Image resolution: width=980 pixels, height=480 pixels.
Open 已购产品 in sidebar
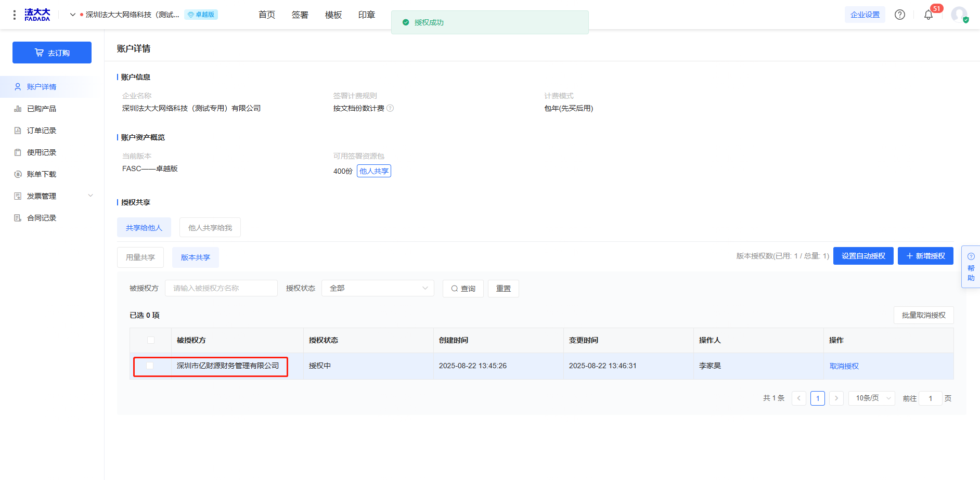click(x=52, y=109)
